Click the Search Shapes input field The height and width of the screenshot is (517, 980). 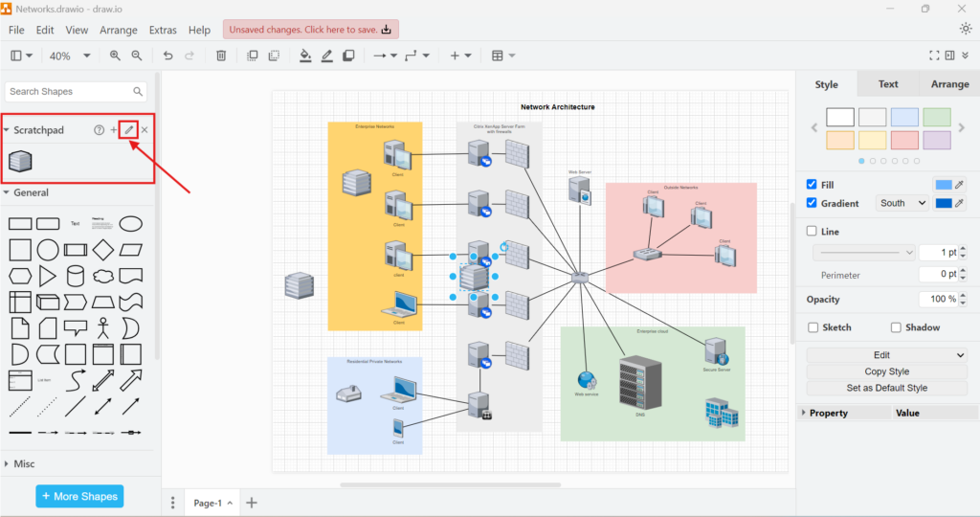pyautogui.click(x=69, y=92)
